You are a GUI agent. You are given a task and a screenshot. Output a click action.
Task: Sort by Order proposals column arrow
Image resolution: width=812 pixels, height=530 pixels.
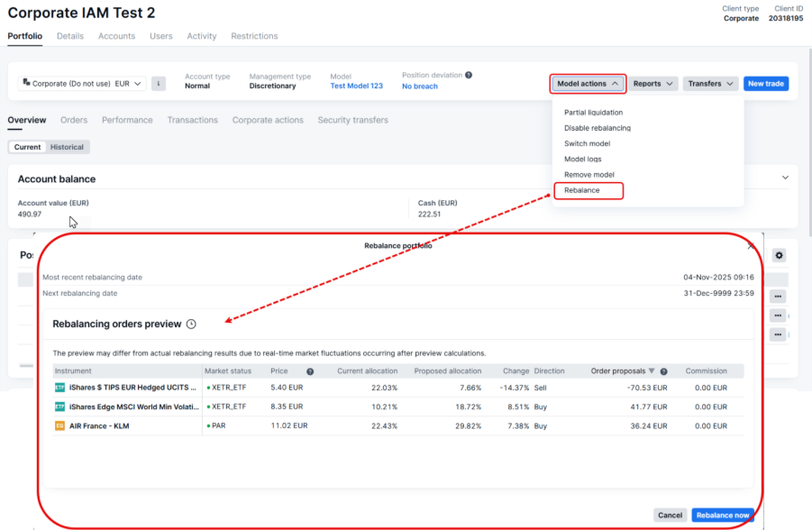pos(652,371)
